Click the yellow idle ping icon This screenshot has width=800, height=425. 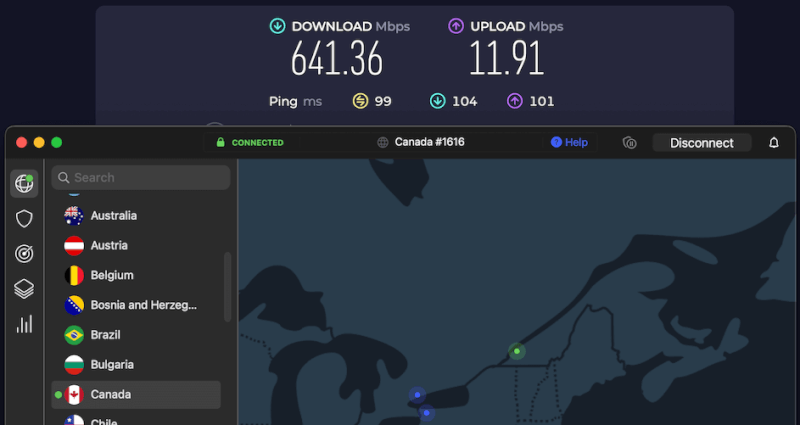pyautogui.click(x=360, y=101)
